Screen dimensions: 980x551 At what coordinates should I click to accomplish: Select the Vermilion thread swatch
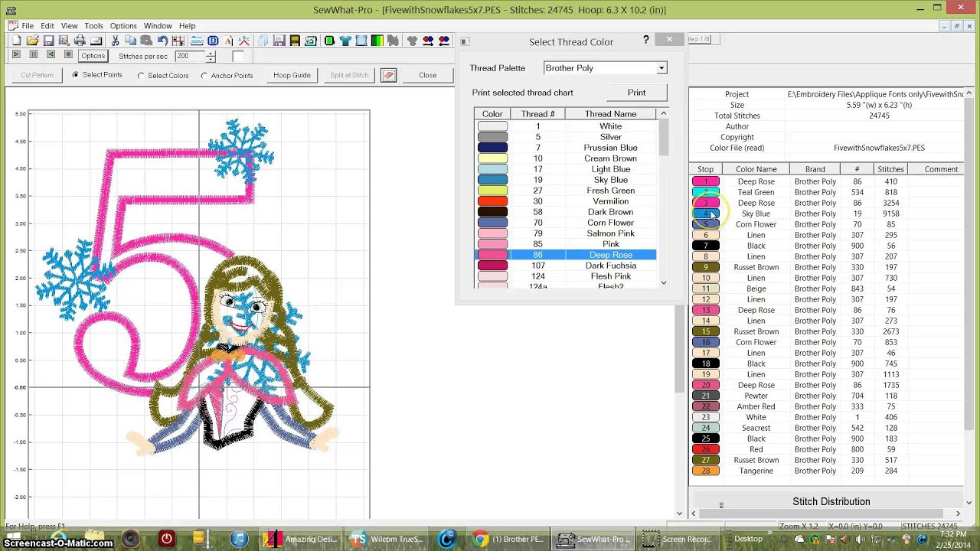(x=492, y=201)
